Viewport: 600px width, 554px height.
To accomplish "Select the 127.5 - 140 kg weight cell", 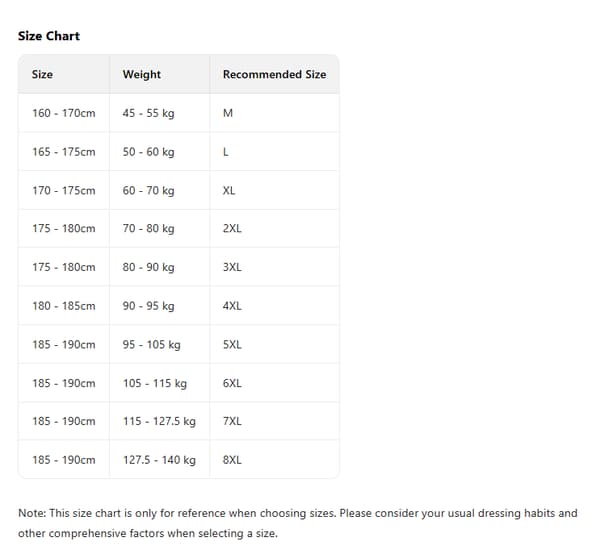I will point(160,459).
